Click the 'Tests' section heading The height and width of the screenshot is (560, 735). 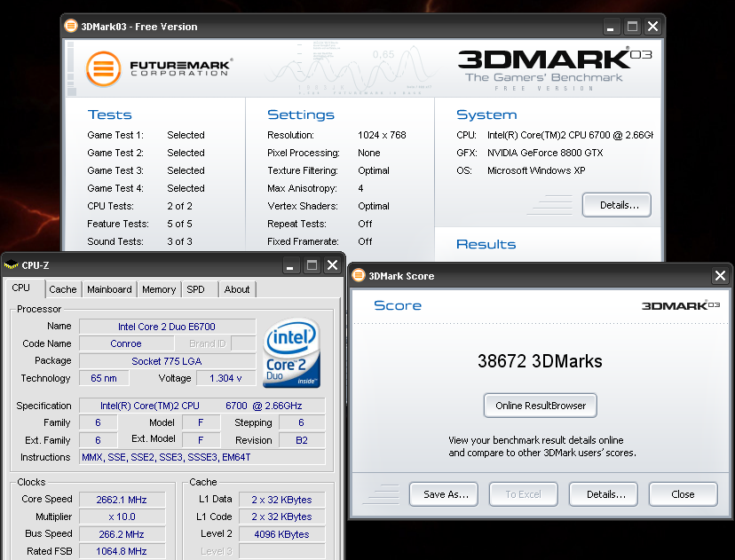(x=110, y=114)
